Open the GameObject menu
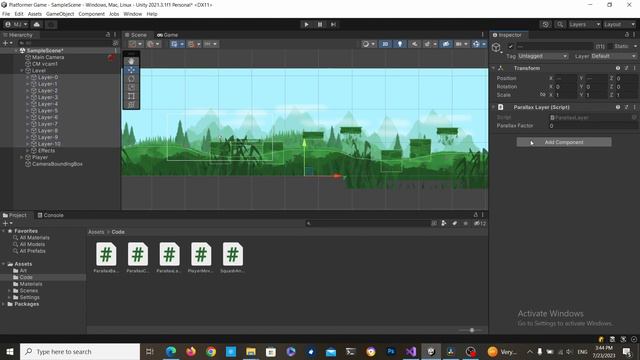The width and height of the screenshot is (640, 360). (x=60, y=14)
